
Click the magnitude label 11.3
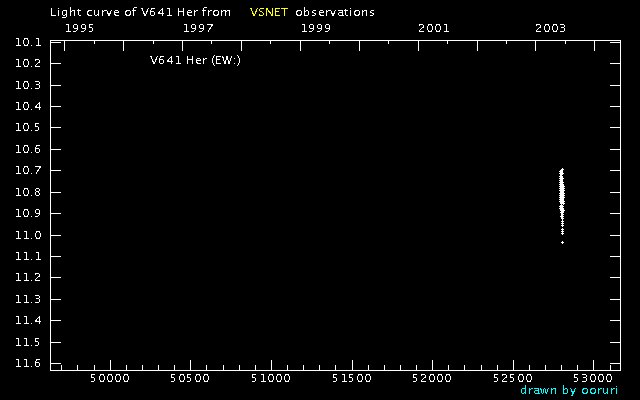(x=28, y=299)
